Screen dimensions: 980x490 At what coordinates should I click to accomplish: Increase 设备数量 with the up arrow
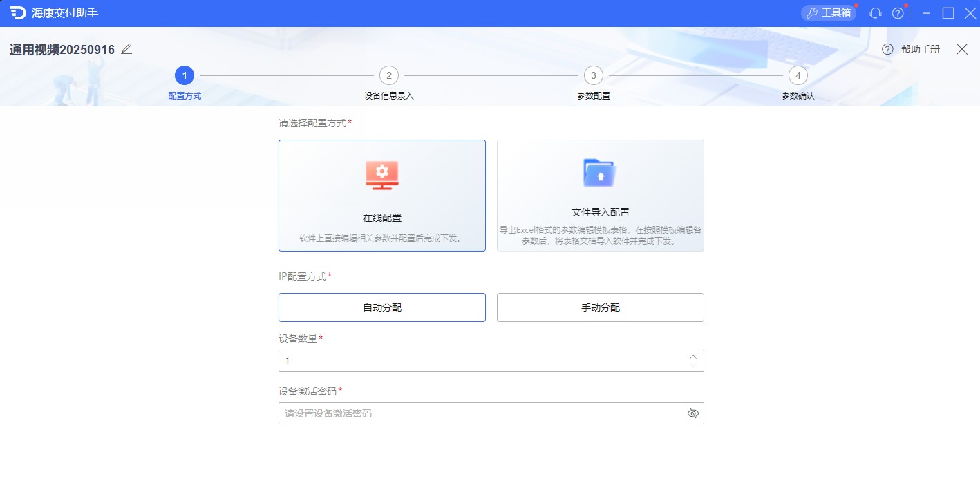pyautogui.click(x=692, y=356)
